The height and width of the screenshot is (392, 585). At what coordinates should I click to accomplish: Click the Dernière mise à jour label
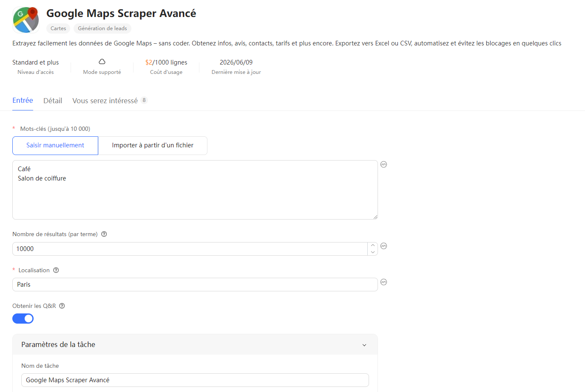pyautogui.click(x=236, y=72)
